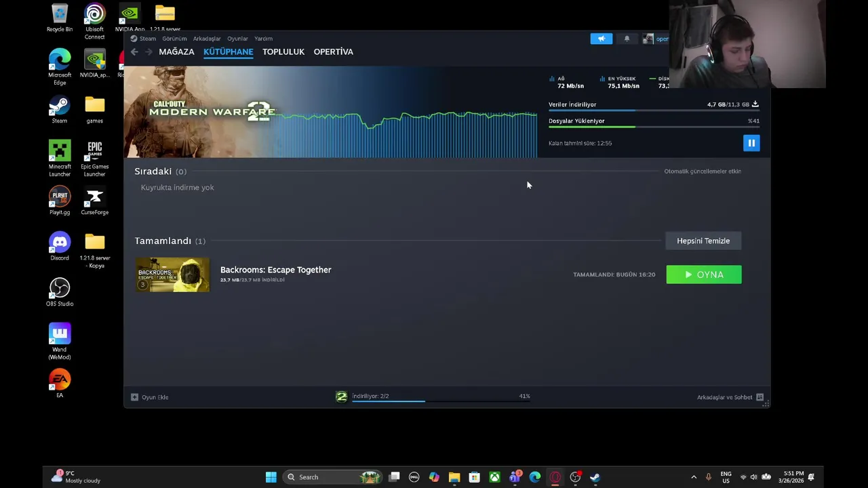Click the taskbar Search box
The image size is (868, 488).
pyautogui.click(x=334, y=477)
